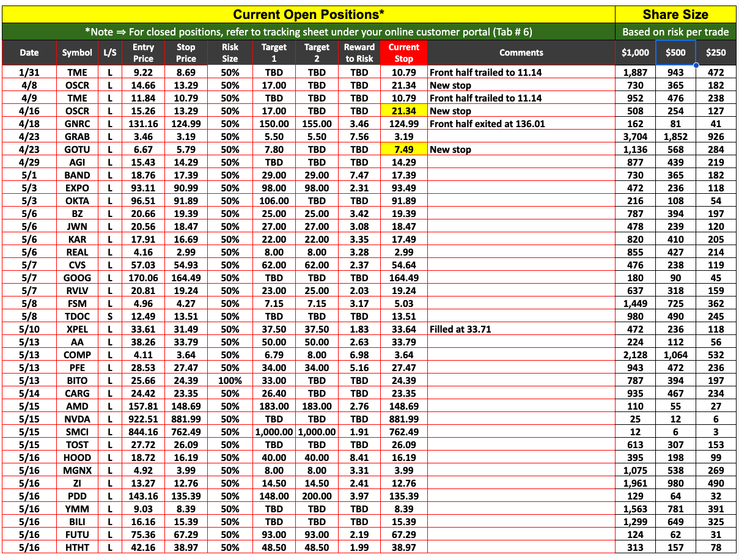Click the Comments column header
The height and width of the screenshot is (560, 739).
[x=521, y=53]
